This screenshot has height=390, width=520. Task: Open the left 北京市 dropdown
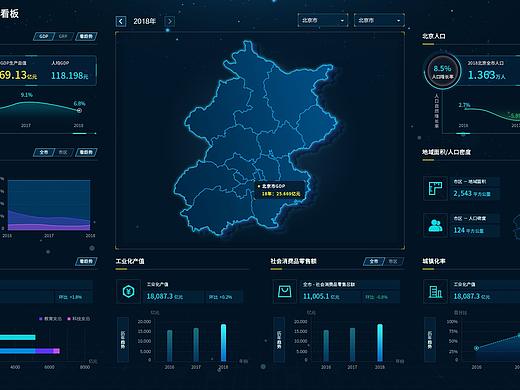(323, 20)
